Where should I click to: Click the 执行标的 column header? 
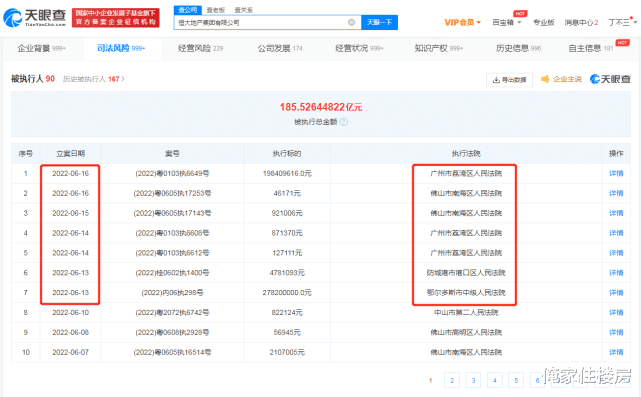287,153
